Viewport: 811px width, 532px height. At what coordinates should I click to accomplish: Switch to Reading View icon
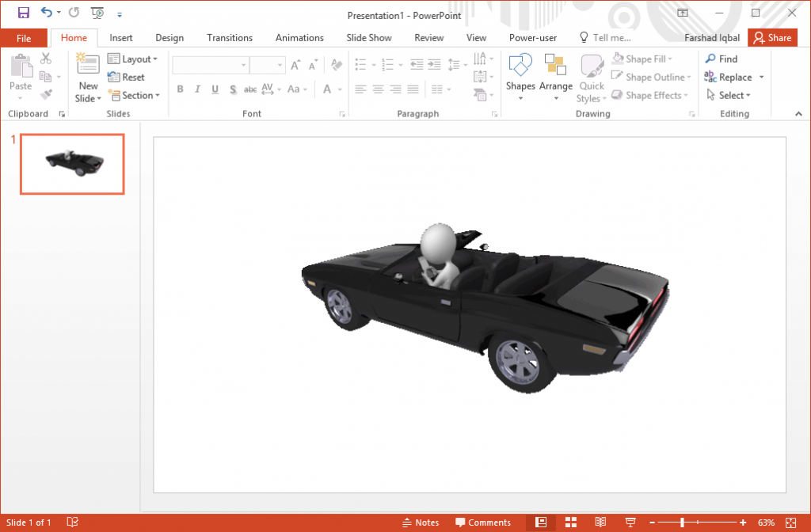600,522
